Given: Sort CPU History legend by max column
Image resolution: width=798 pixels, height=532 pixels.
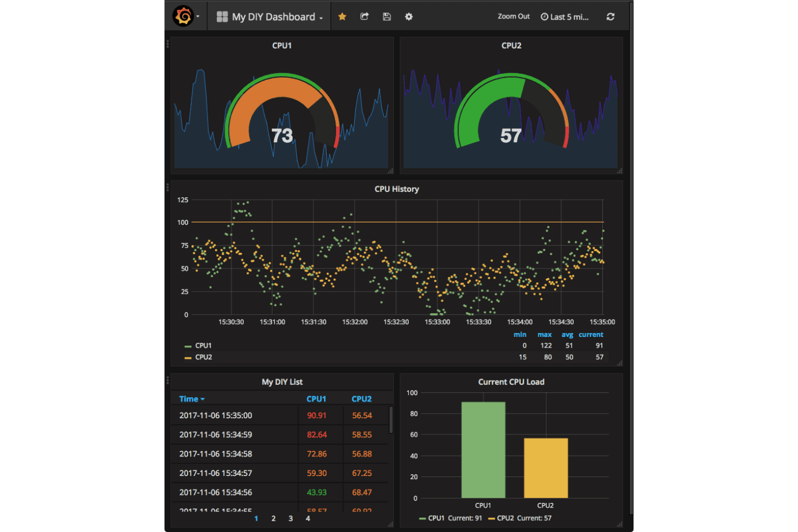Looking at the screenshot, I should tap(545, 334).
